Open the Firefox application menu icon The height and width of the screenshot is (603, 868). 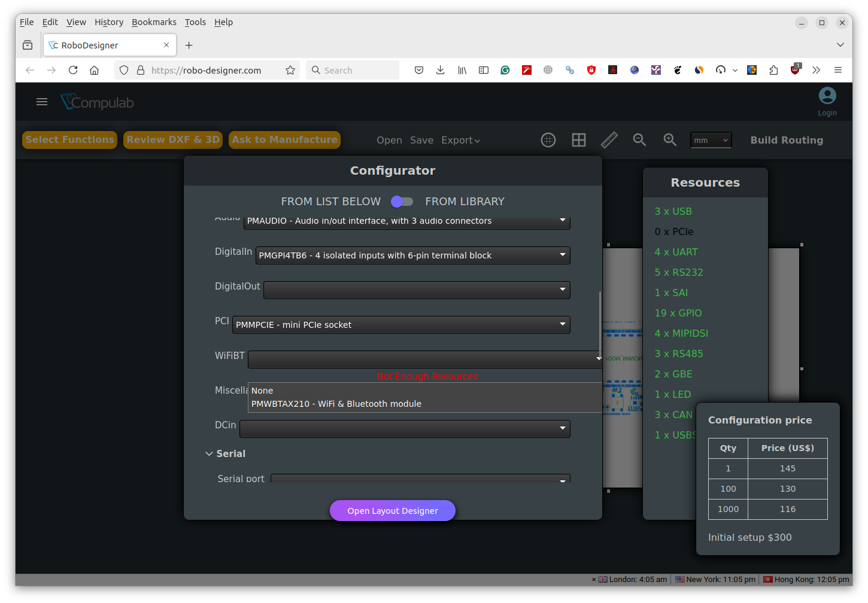tap(838, 70)
